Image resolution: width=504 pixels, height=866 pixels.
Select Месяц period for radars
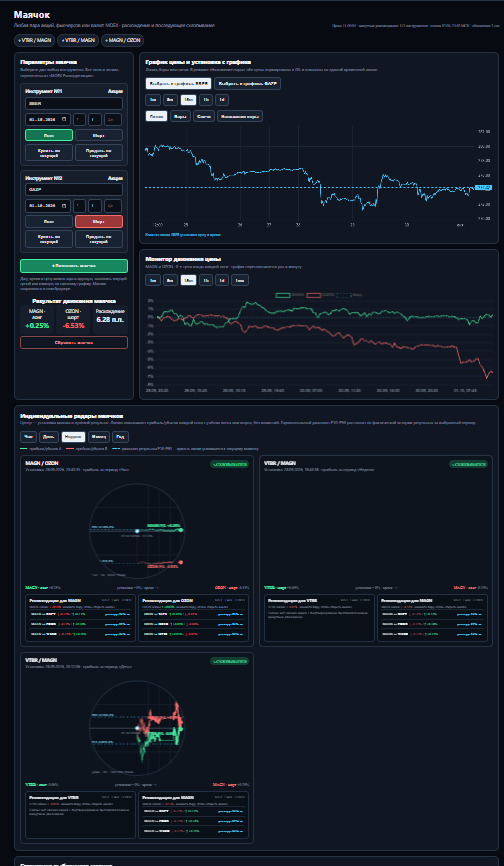coord(99,437)
